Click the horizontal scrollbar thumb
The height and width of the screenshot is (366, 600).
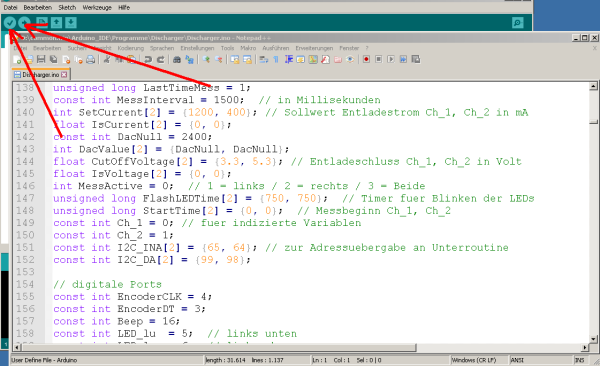click(x=218, y=348)
